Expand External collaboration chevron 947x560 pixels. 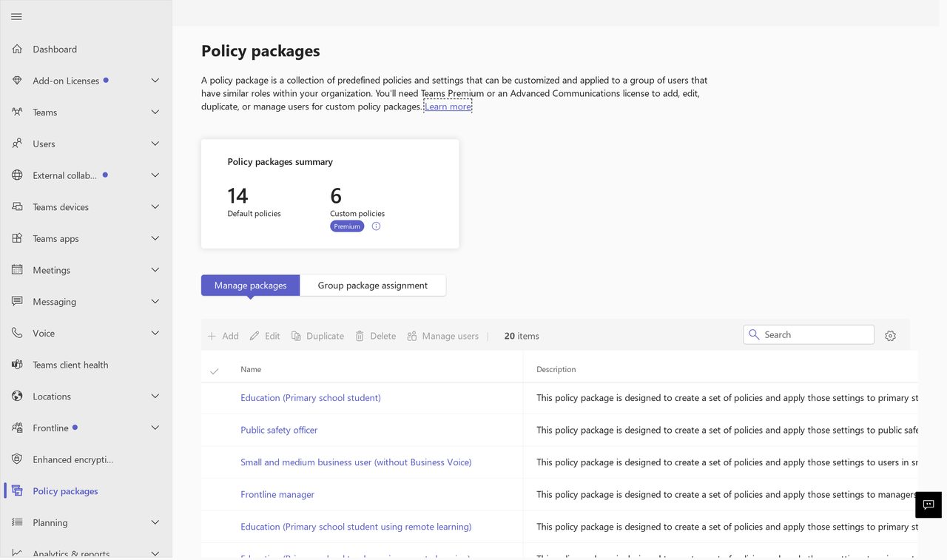(x=155, y=175)
